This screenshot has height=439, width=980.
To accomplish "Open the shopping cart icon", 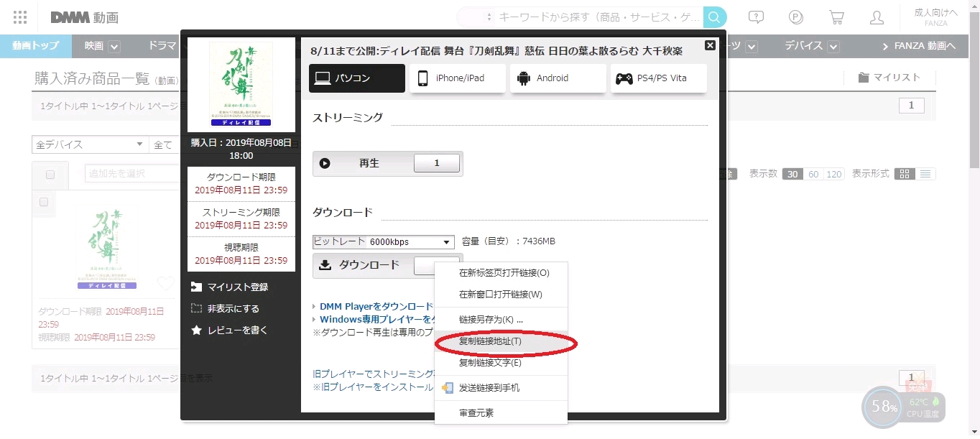I will [836, 17].
